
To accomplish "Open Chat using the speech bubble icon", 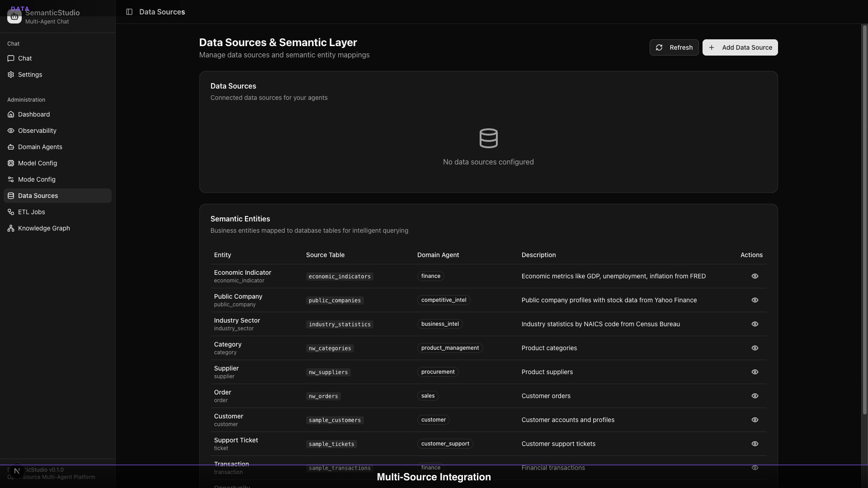I will [x=10, y=58].
